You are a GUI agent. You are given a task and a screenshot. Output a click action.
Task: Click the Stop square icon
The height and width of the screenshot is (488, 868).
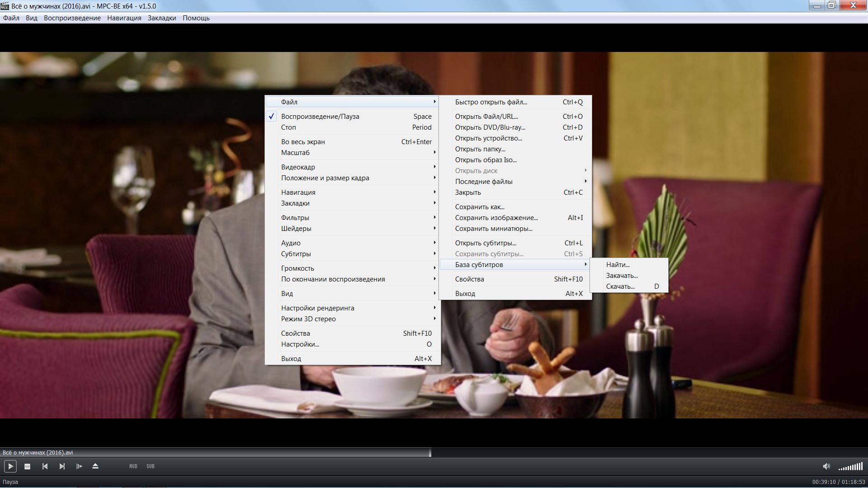tap(27, 466)
